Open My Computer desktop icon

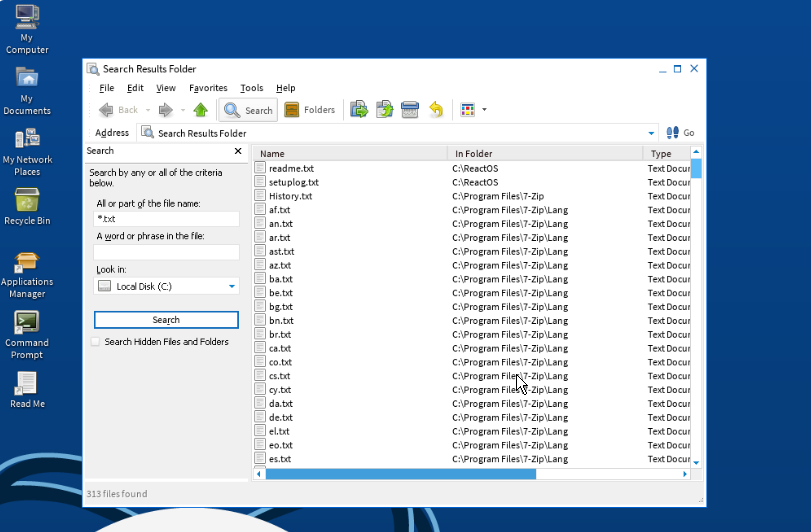tap(27, 29)
